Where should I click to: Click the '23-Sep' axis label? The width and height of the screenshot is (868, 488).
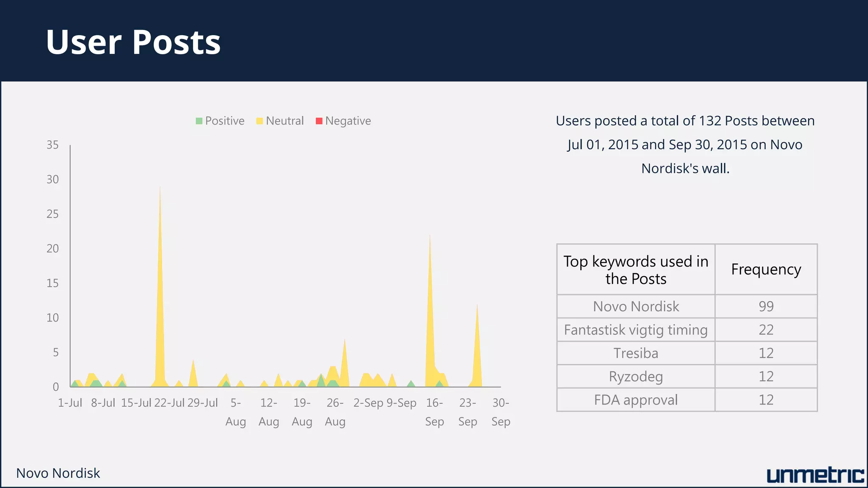tap(467, 412)
